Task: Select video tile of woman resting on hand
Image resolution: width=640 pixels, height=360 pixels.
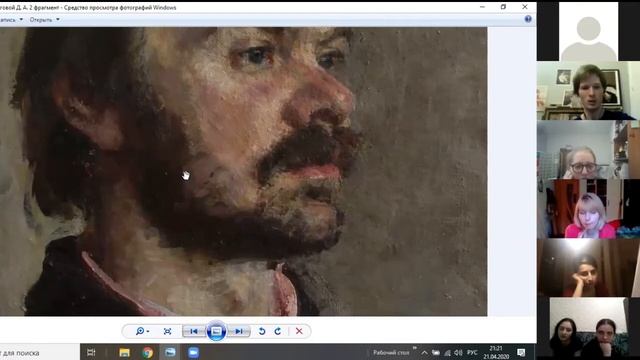Action: click(x=588, y=268)
